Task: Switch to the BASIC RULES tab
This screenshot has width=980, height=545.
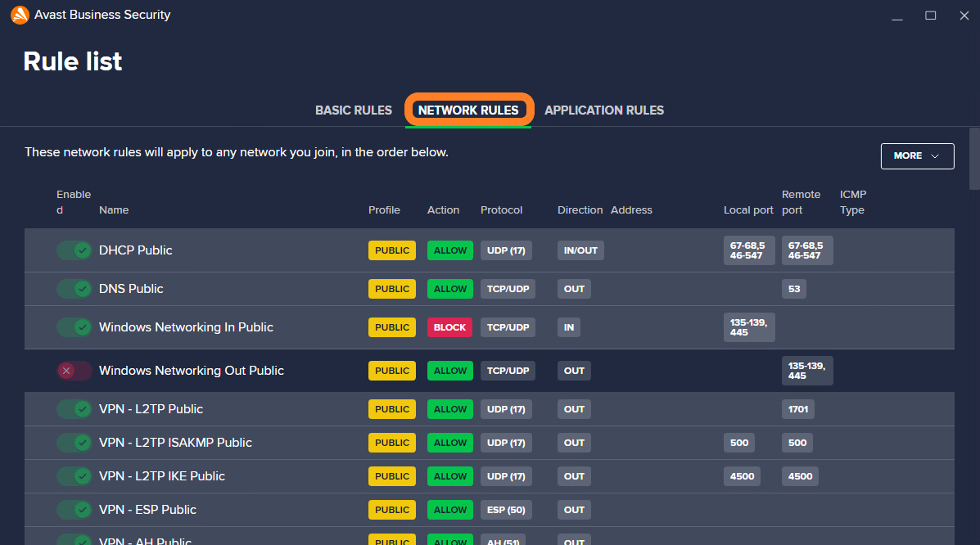Action: point(354,110)
